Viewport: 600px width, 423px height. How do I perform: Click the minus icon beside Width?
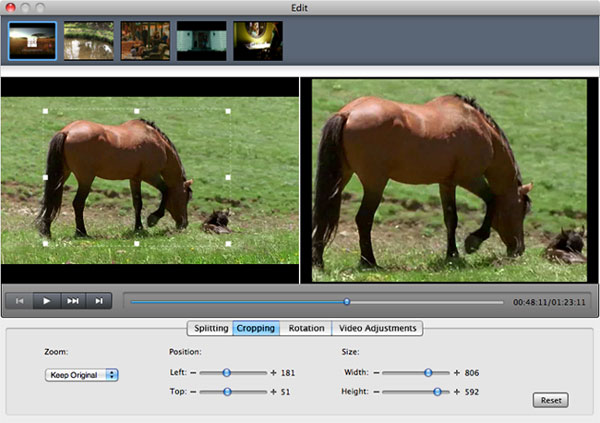click(375, 372)
